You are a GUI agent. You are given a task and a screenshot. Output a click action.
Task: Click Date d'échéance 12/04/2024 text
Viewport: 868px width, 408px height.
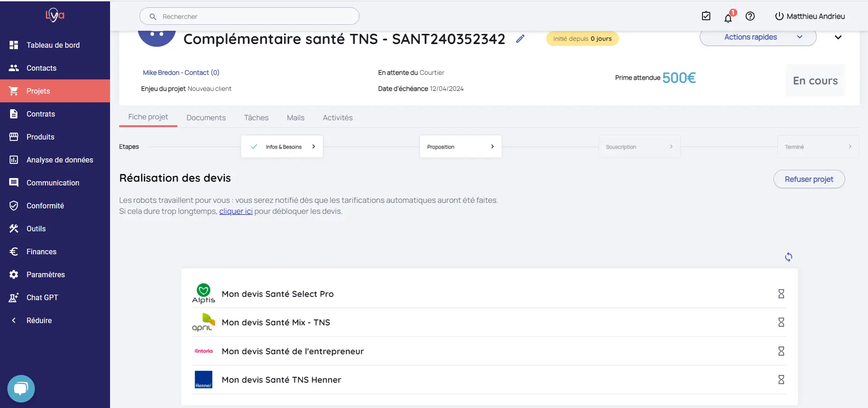[421, 89]
